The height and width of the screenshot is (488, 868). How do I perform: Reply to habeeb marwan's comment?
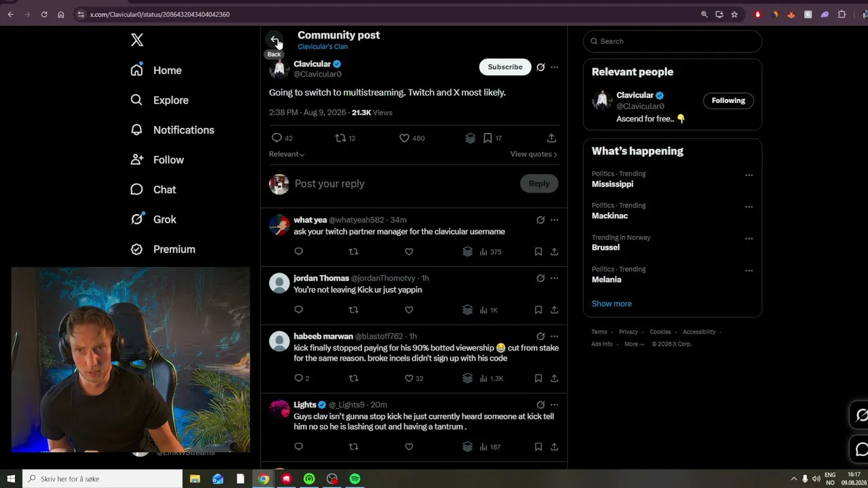coord(301,378)
